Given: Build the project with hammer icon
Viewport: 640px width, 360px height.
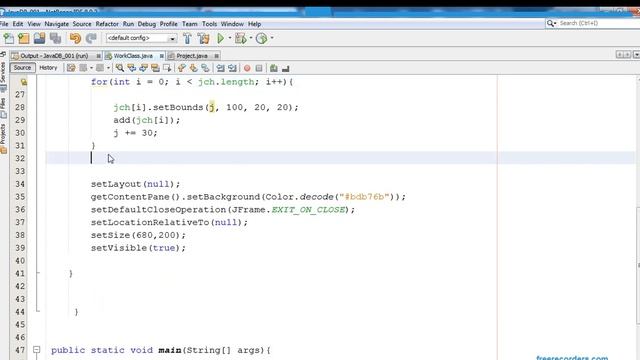Looking at the screenshot, I should coord(187,38).
